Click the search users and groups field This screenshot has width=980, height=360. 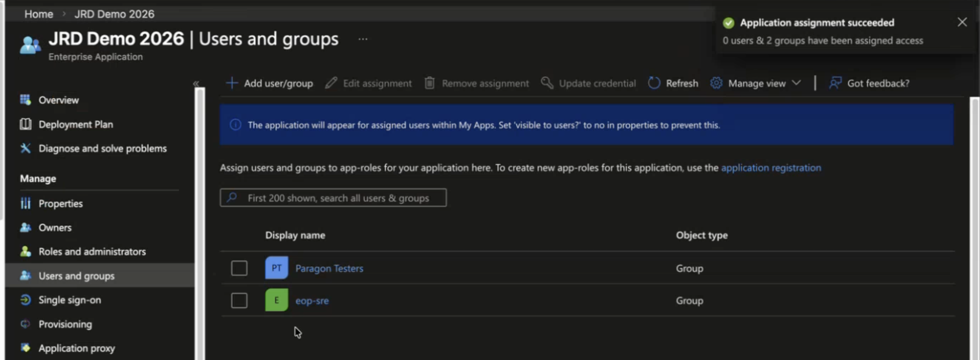(333, 198)
